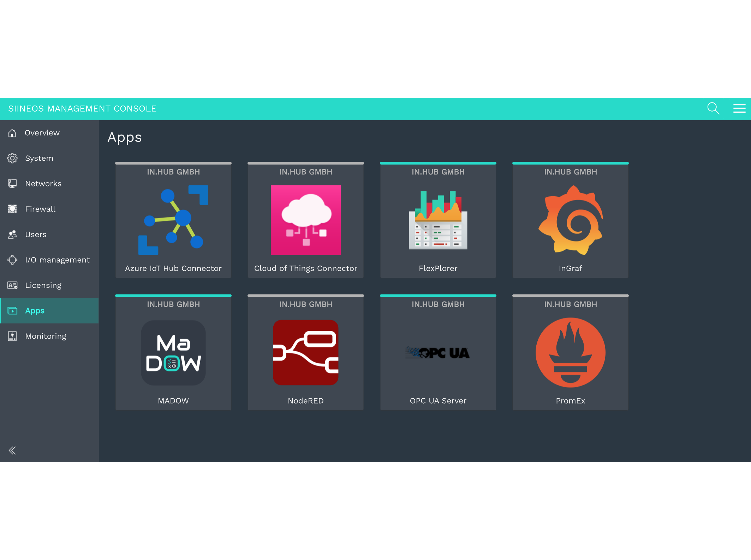Go to the Firewall menu item
751x560 pixels.
pyautogui.click(x=49, y=209)
